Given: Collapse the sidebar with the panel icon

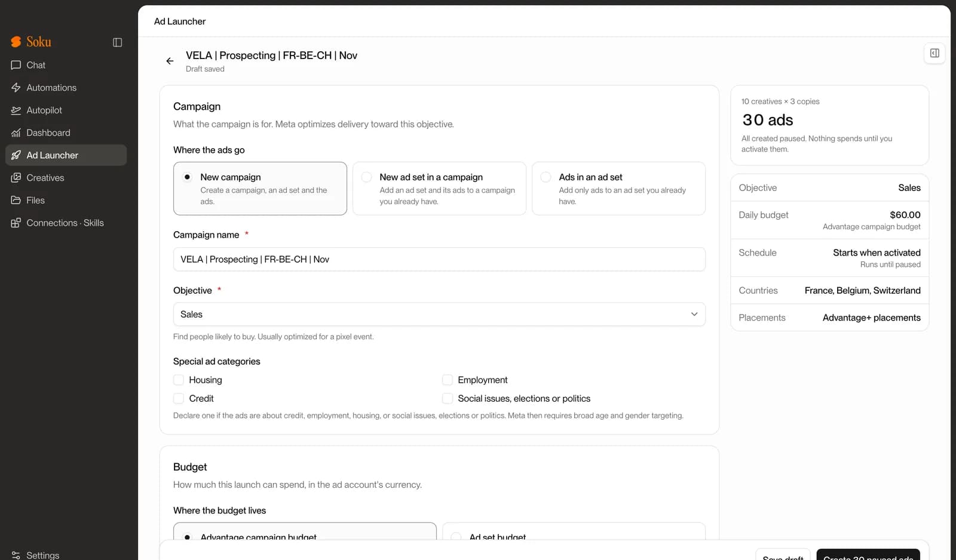Looking at the screenshot, I should [x=117, y=42].
